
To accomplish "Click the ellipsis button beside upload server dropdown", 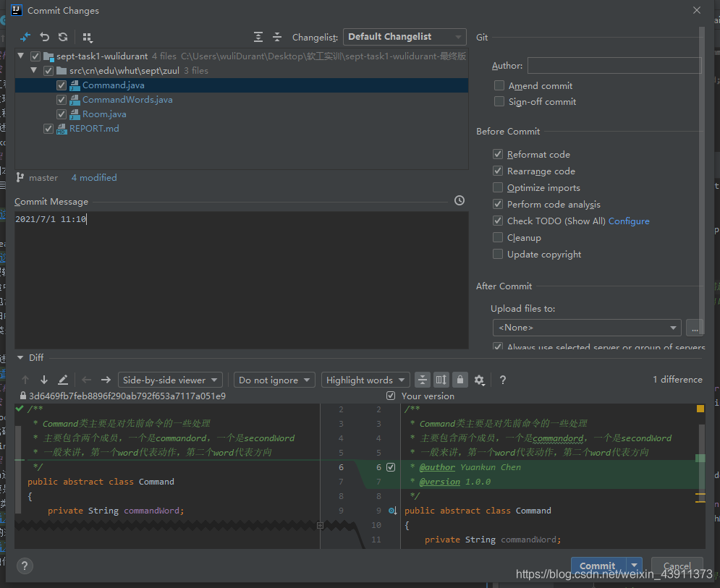I will (x=695, y=328).
